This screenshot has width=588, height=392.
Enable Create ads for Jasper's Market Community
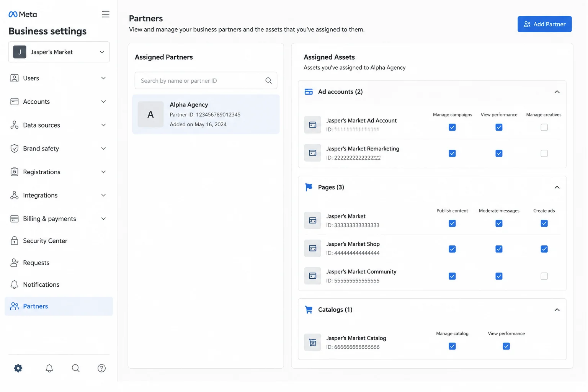(x=544, y=276)
